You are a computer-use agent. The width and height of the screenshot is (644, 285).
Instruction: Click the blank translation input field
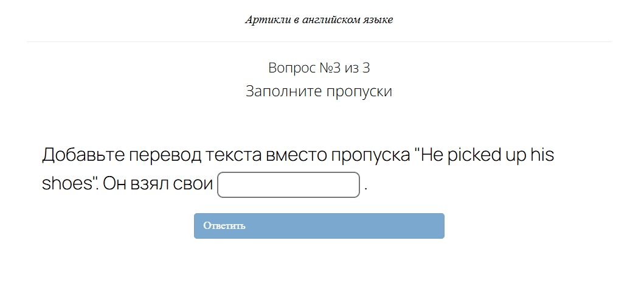(288, 185)
